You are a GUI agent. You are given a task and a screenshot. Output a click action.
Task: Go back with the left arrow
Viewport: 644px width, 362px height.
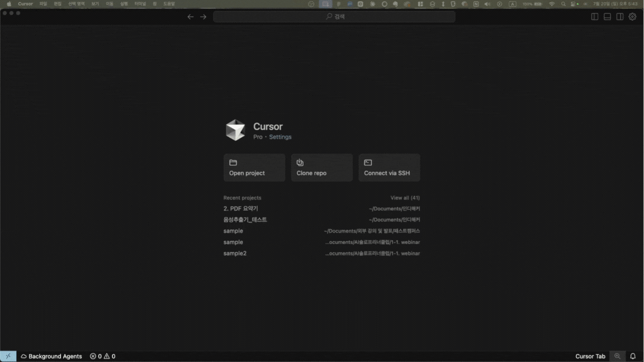pyautogui.click(x=190, y=17)
